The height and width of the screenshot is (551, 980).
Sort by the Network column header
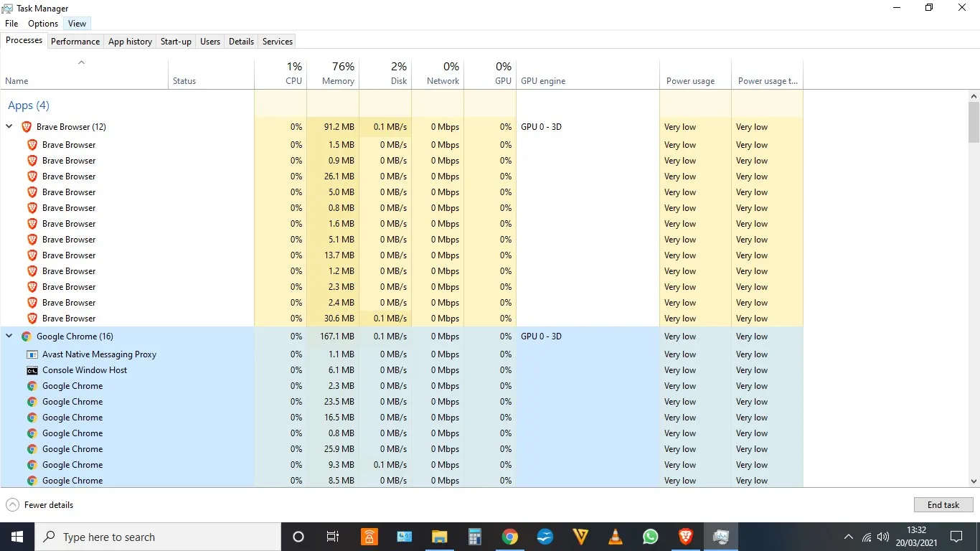click(x=438, y=73)
